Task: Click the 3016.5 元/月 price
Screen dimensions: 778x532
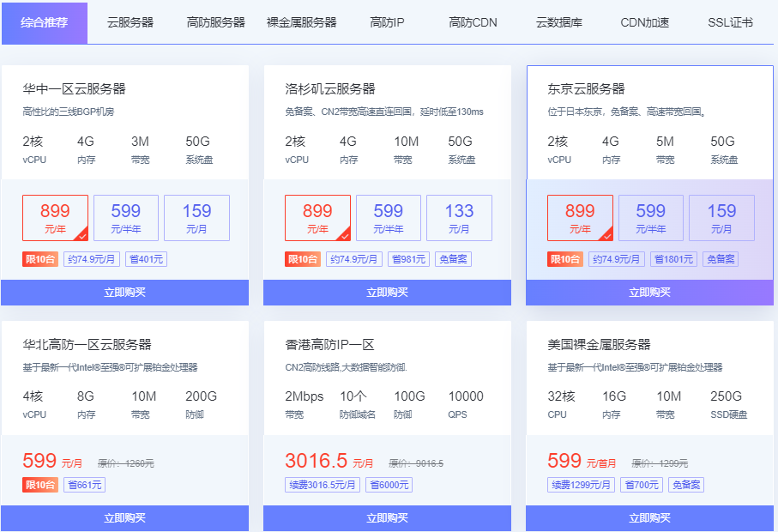Action: pos(329,461)
